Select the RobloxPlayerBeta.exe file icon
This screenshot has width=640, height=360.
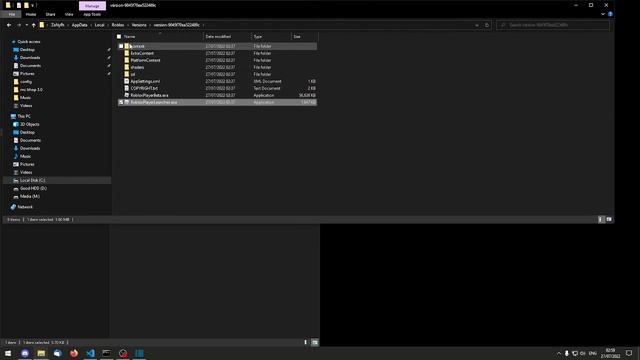pyautogui.click(x=127, y=95)
